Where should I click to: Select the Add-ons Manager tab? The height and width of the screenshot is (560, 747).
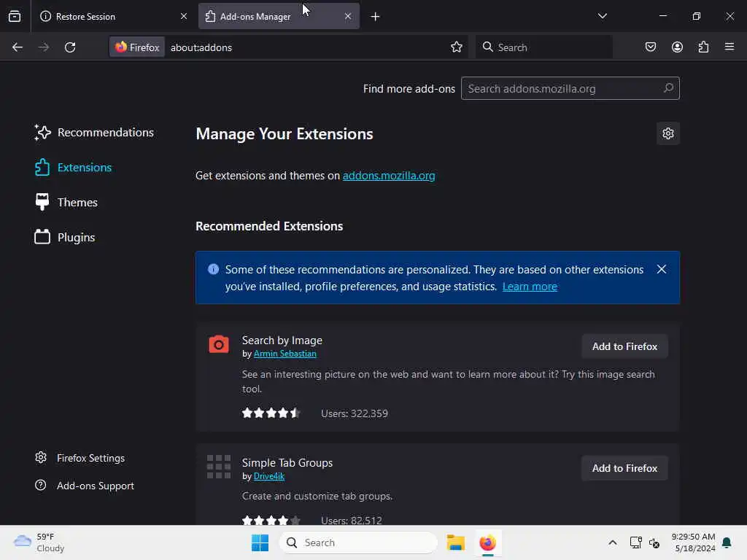[x=279, y=16]
